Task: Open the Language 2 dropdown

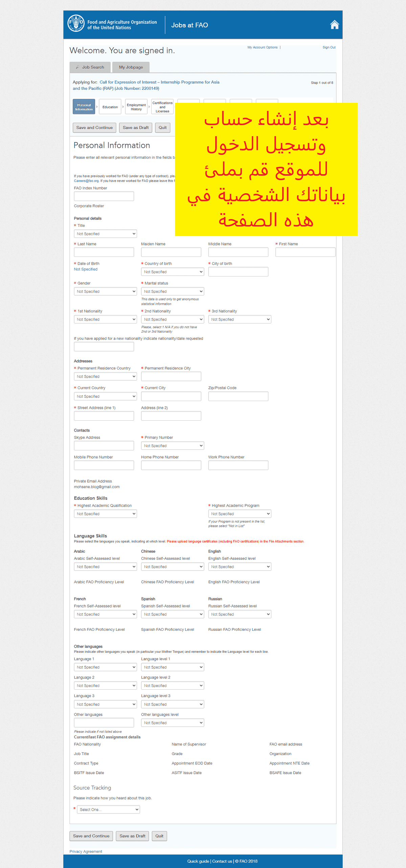Action: point(105,686)
